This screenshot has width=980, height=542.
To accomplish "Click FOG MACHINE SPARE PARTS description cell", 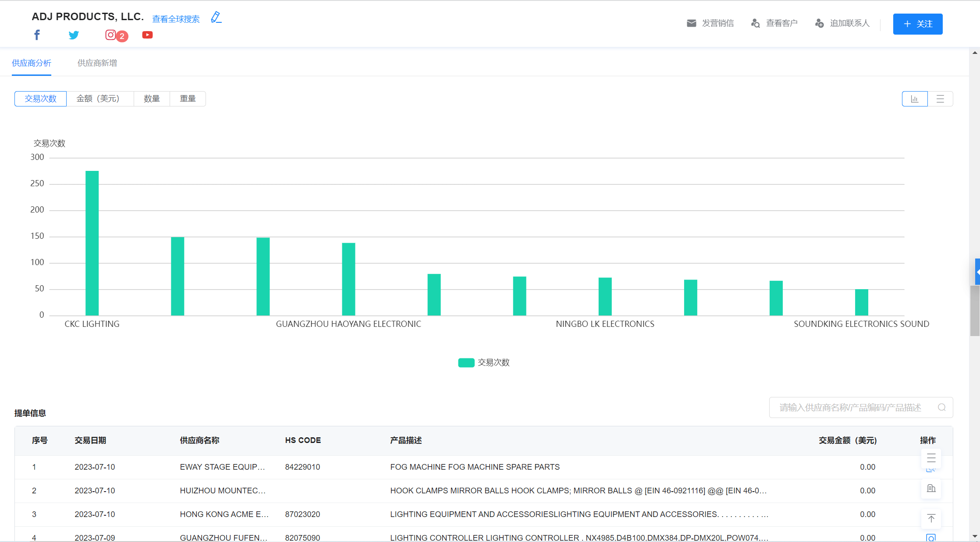I will tap(475, 467).
